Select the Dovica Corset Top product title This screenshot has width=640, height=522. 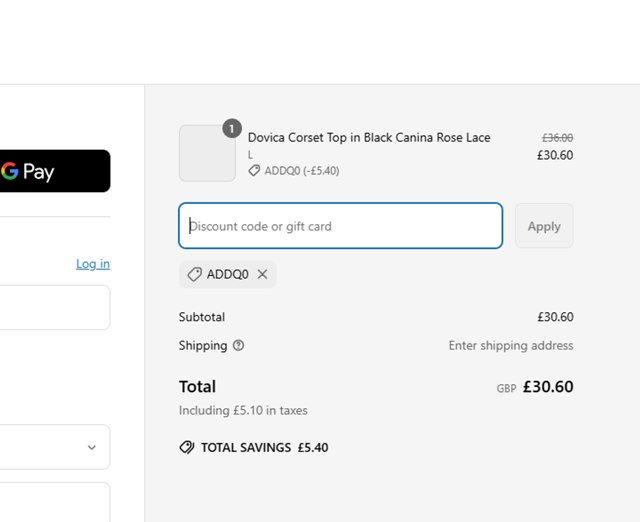pyautogui.click(x=369, y=138)
